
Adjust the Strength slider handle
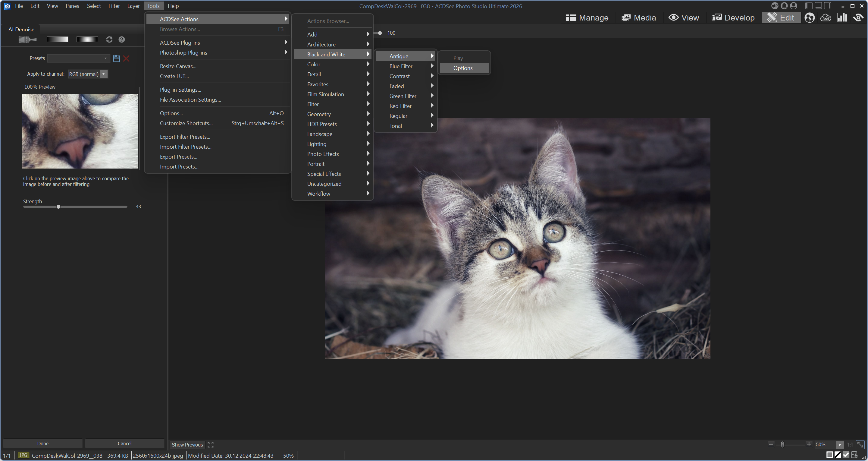[x=58, y=207]
